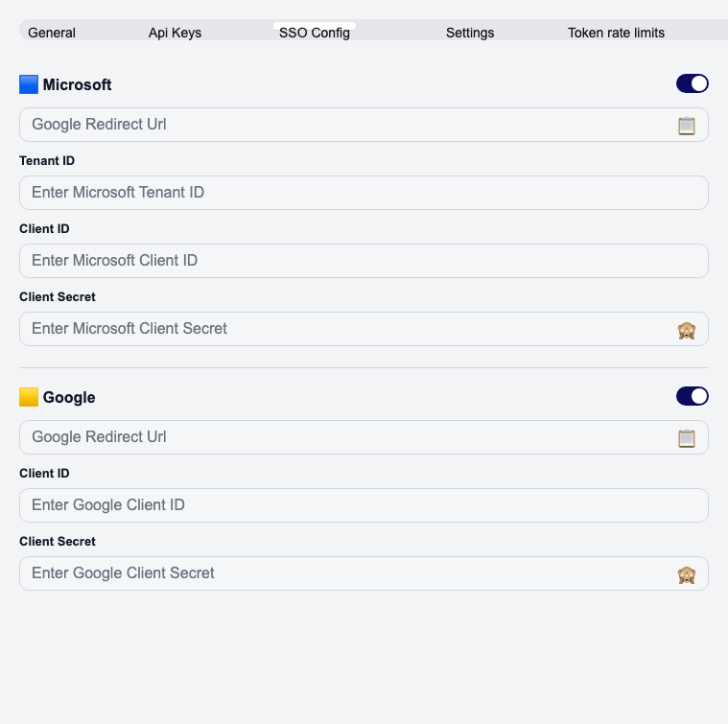Click the Microsoft Client ID input
Image resolution: width=728 pixels, height=724 pixels.
tap(364, 261)
